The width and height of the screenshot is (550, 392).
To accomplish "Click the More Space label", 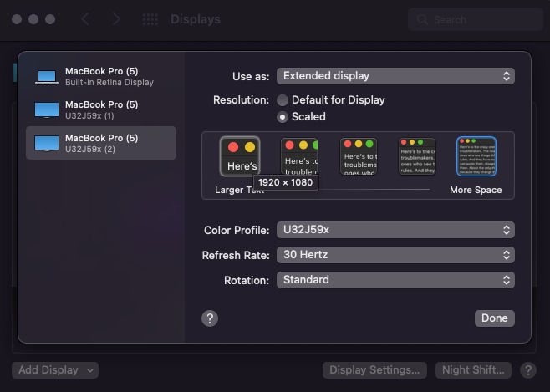I will pos(476,190).
